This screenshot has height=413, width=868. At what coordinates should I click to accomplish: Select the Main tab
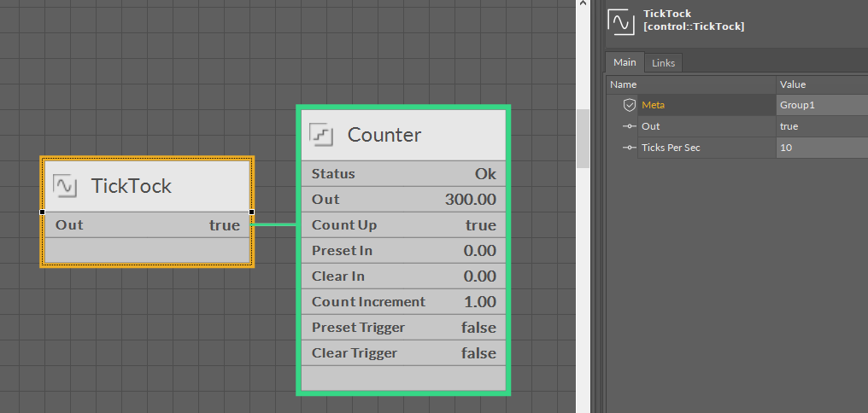625,62
